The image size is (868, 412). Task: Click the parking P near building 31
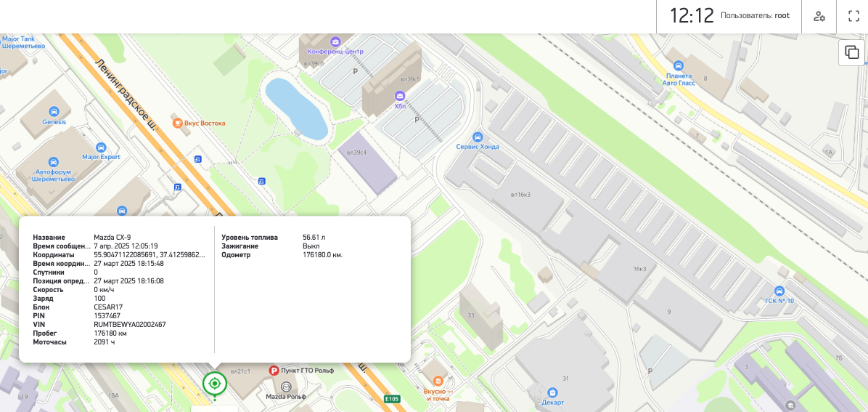tap(650, 371)
